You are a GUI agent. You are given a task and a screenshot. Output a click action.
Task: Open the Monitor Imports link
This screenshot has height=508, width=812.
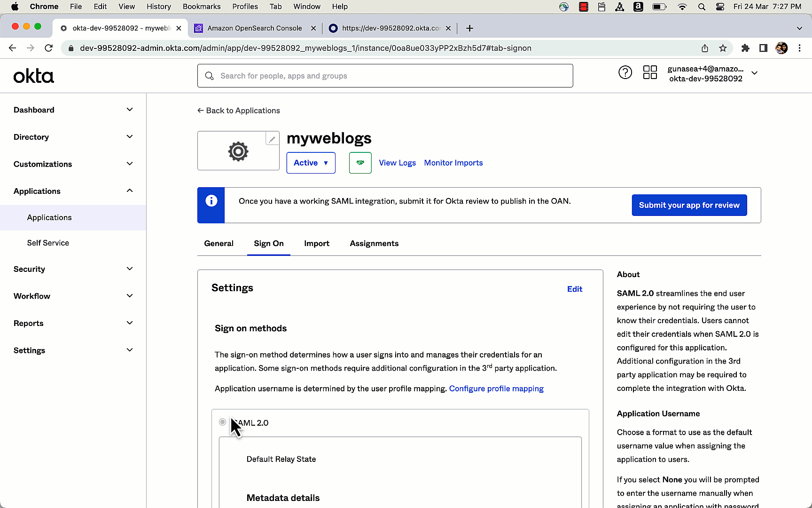coord(453,163)
